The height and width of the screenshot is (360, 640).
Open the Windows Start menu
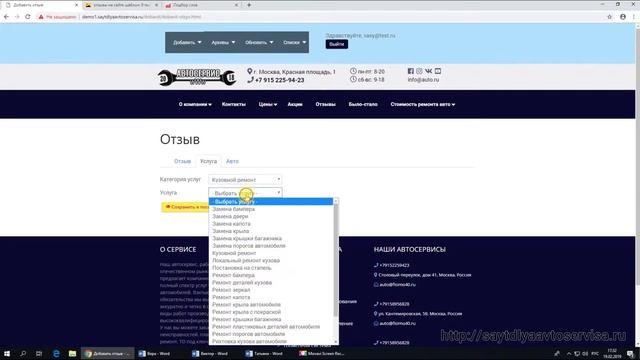[7, 353]
